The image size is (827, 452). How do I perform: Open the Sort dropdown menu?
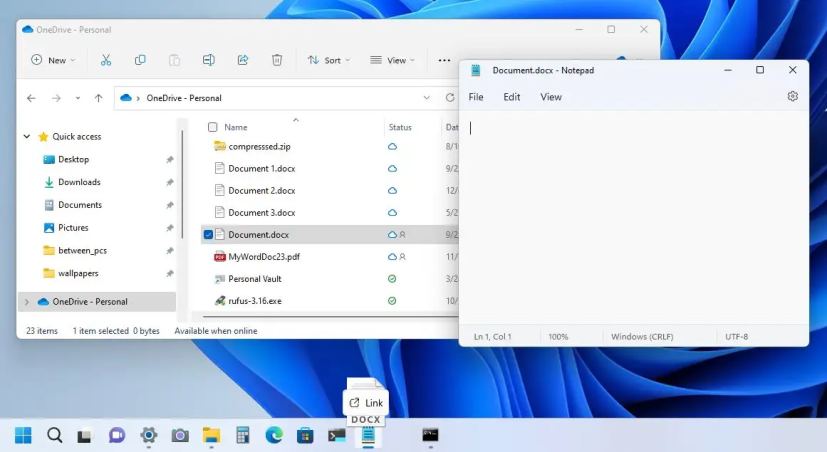329,60
